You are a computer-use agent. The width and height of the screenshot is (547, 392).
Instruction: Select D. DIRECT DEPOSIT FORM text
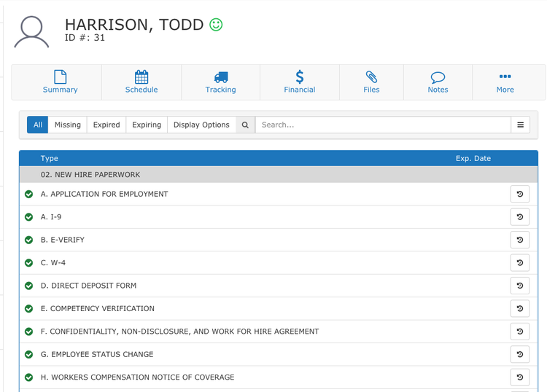[88, 286]
